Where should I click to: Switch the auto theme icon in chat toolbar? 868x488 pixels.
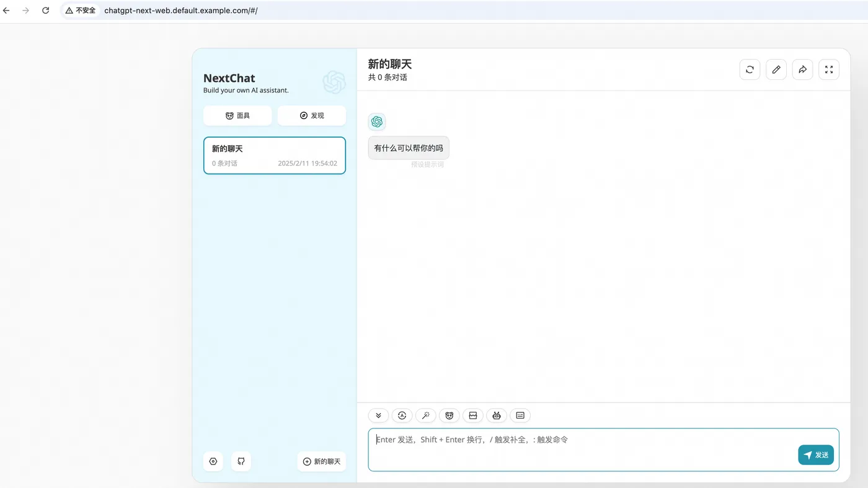tap(402, 415)
